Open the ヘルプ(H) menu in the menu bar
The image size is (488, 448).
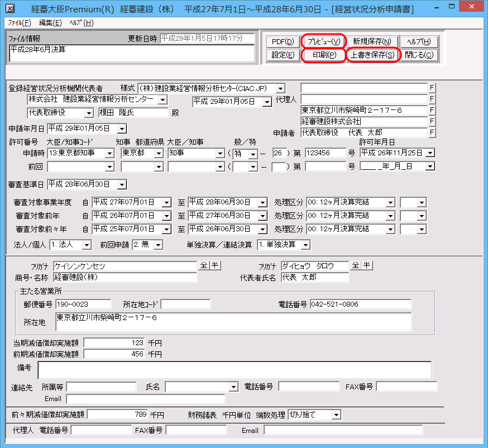(82, 23)
